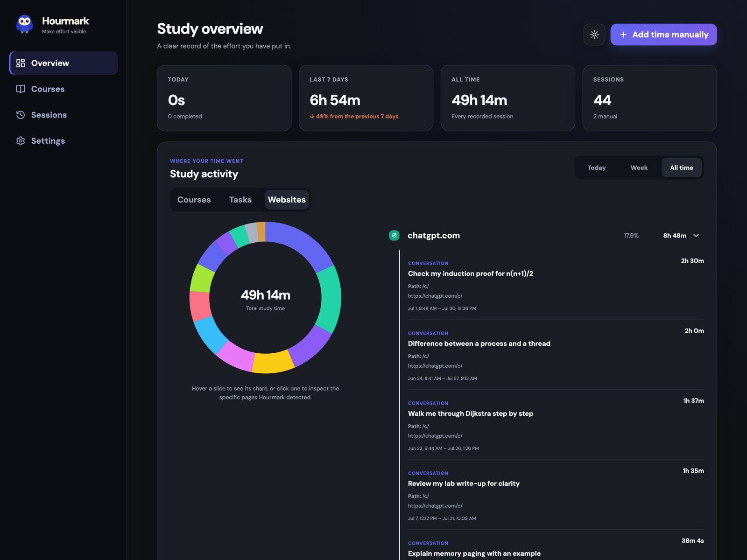Toggle light theme with sun icon
The image size is (747, 560).
pos(594,35)
